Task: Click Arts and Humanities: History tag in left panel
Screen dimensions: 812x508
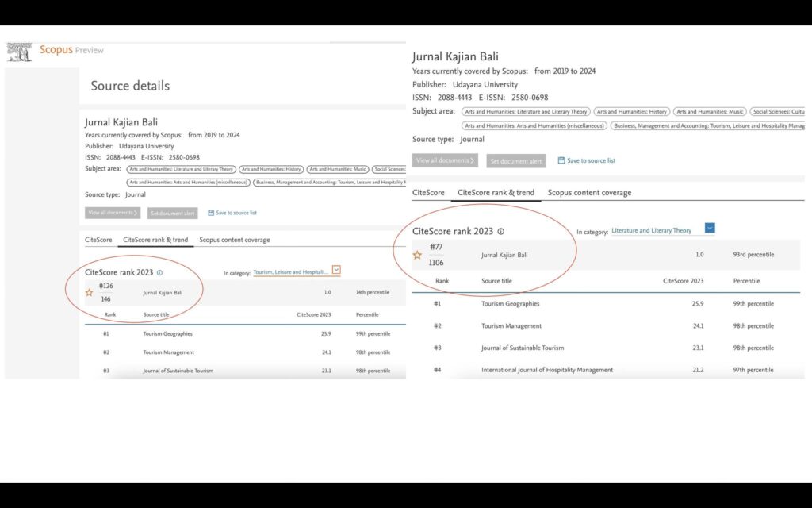Action: click(271, 170)
